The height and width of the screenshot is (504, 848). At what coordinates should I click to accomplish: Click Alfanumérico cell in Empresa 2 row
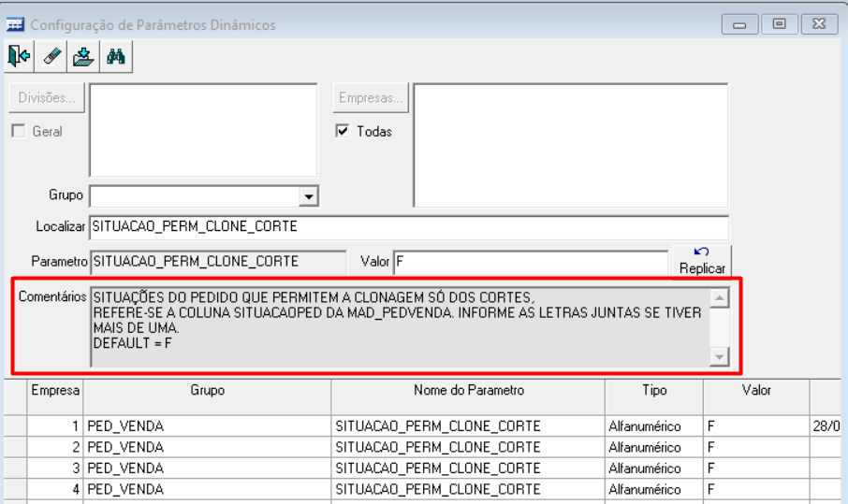654,447
